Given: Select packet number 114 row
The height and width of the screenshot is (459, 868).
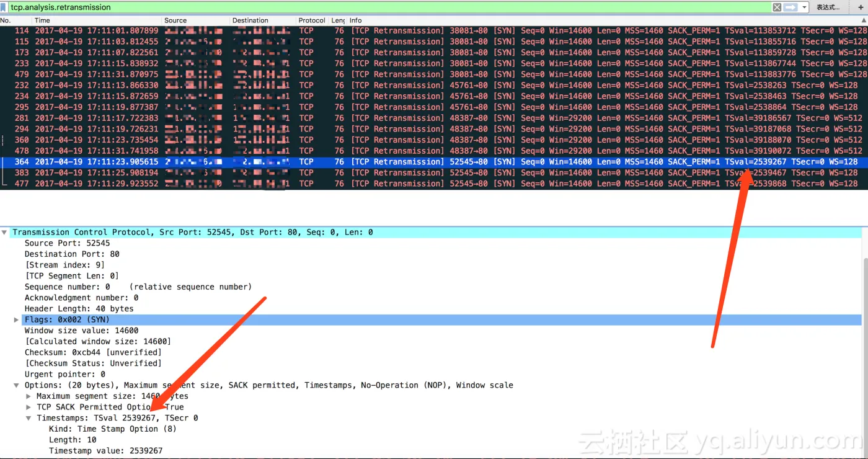Looking at the screenshot, I should coord(434,30).
